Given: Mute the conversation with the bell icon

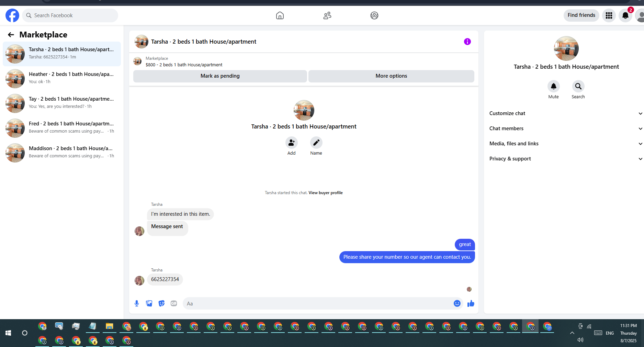Looking at the screenshot, I should 554,86.
